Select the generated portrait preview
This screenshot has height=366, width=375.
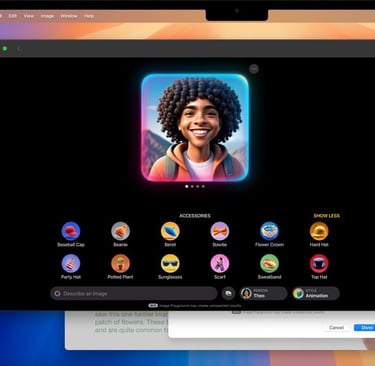tap(195, 128)
